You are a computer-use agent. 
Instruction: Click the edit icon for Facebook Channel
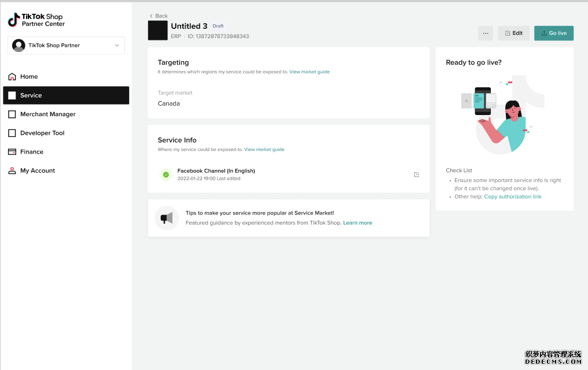pyautogui.click(x=417, y=175)
